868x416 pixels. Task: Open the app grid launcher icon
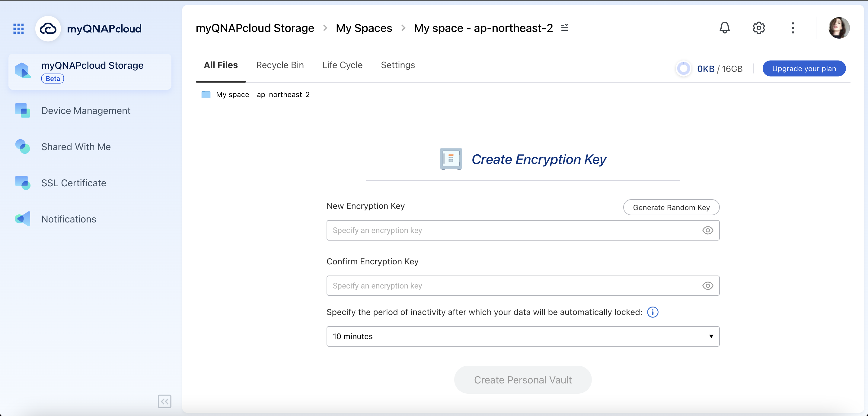click(x=18, y=29)
